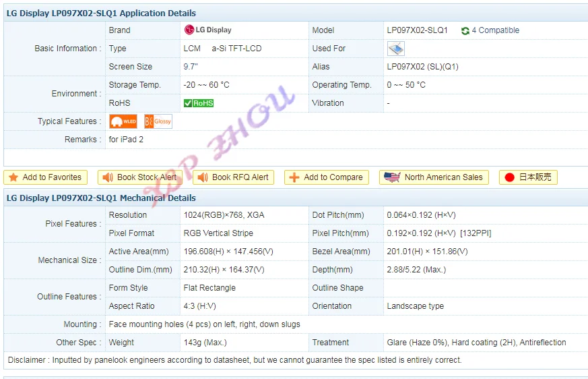Click the Book RFQ Alert button

point(233,177)
